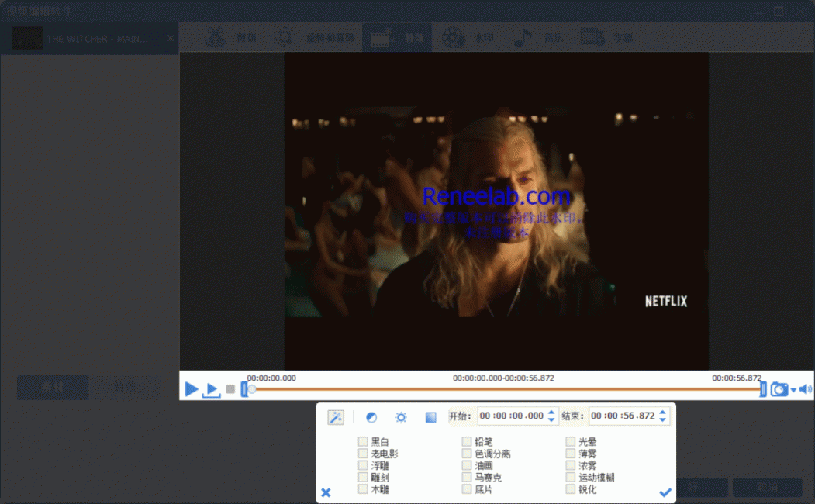This screenshot has width=815, height=504.
Task: Toggle the 浓雾 checkbox
Action: (571, 465)
